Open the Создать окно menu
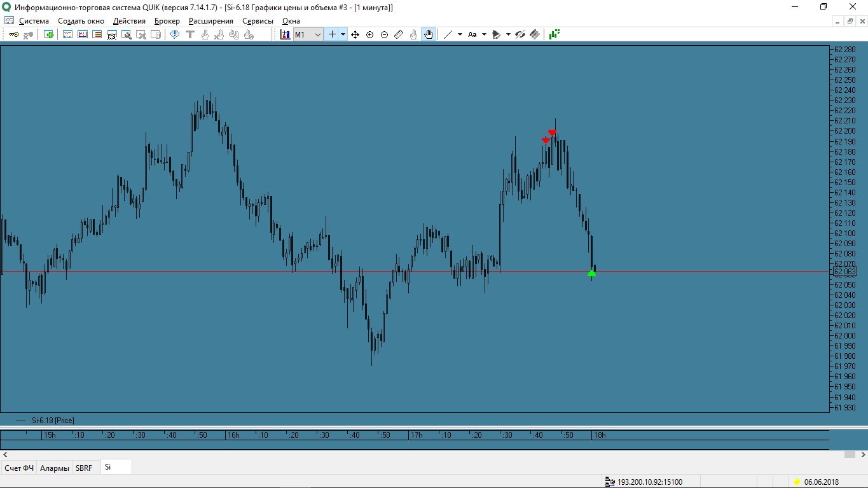Screen dimensions: 868x488 pyautogui.click(x=81, y=21)
